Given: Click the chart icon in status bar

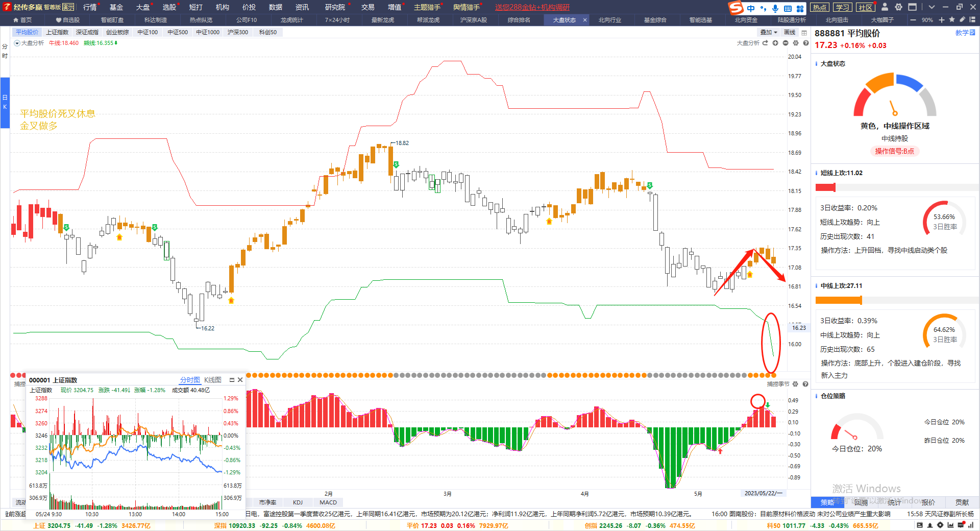Looking at the screenshot, I should (950, 525).
